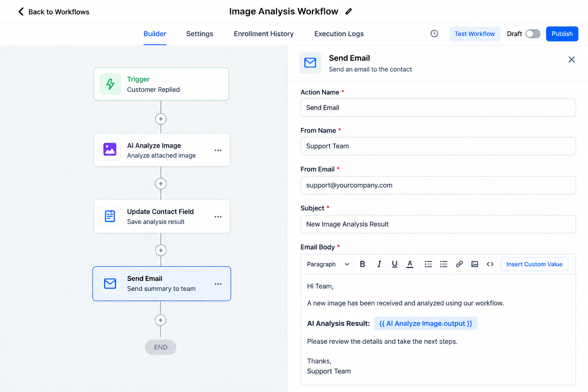
Task: Switch to the Builder tab
Action: [155, 34]
